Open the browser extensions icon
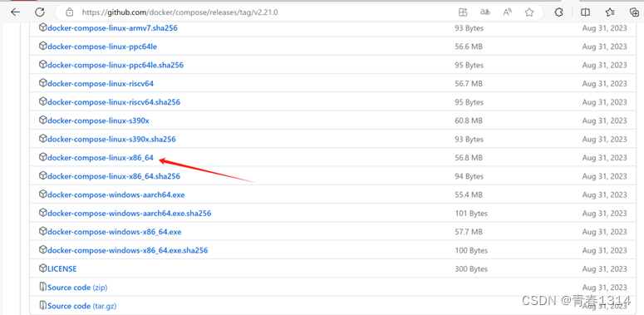Image resolution: width=644 pixels, height=315 pixels. pos(558,12)
